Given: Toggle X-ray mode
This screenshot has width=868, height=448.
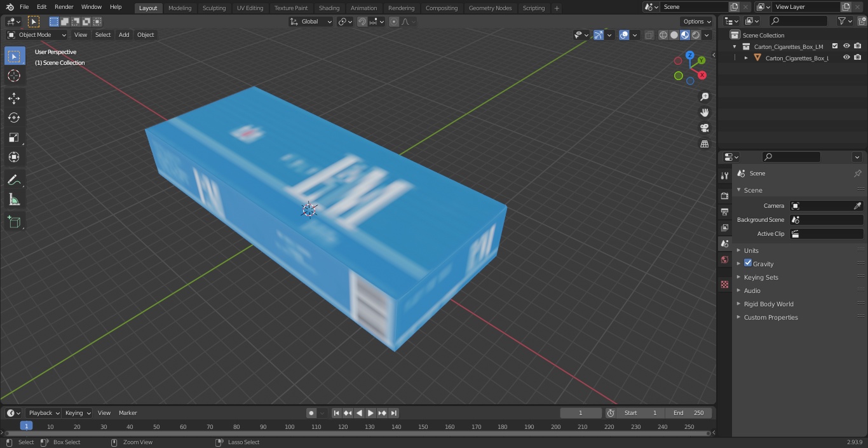Looking at the screenshot, I should (x=649, y=35).
